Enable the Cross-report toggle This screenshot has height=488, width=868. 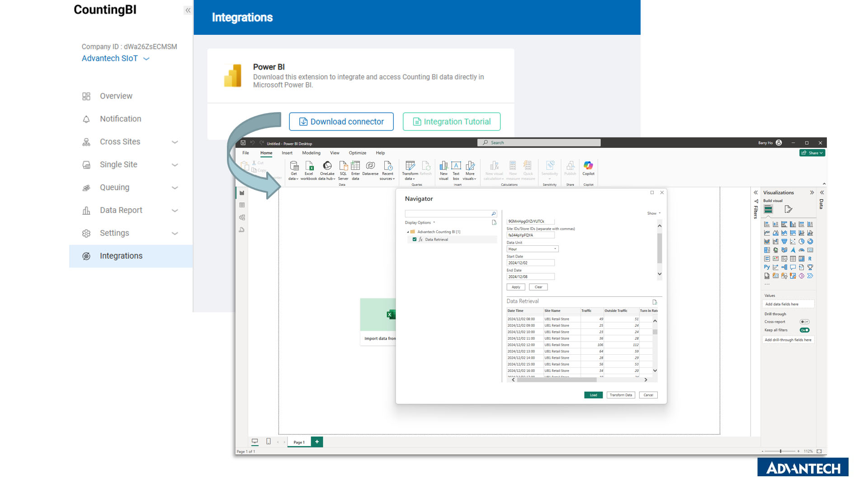coord(804,321)
